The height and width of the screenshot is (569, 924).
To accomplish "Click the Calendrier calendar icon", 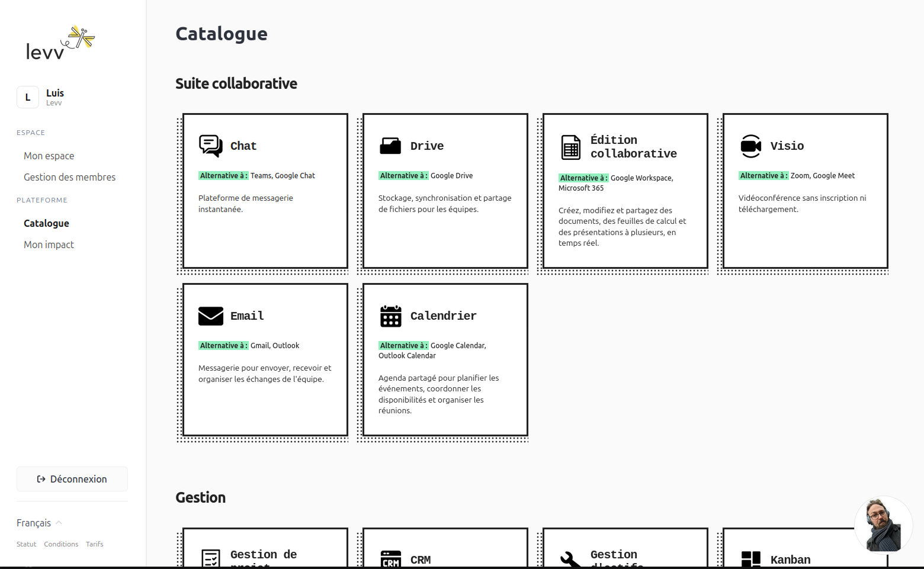I will tap(391, 316).
